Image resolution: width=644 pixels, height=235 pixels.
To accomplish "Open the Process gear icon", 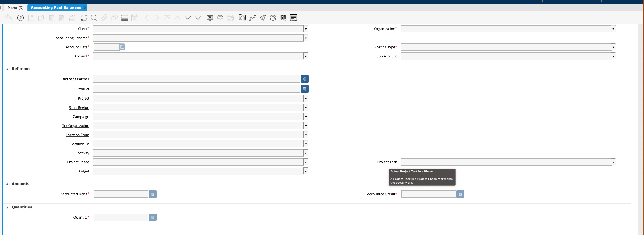I will (x=273, y=18).
